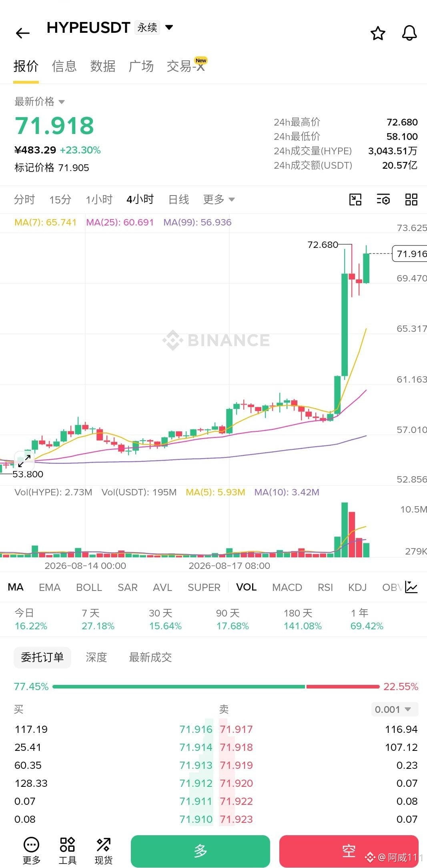The height and width of the screenshot is (868, 427).
Task: Tap the 永续 perpetual tag
Action: pos(147,27)
